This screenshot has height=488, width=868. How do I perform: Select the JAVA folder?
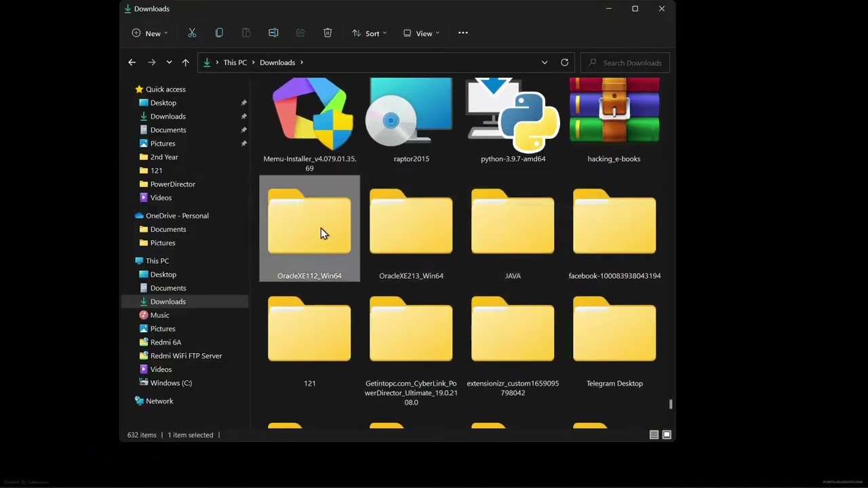(x=513, y=229)
